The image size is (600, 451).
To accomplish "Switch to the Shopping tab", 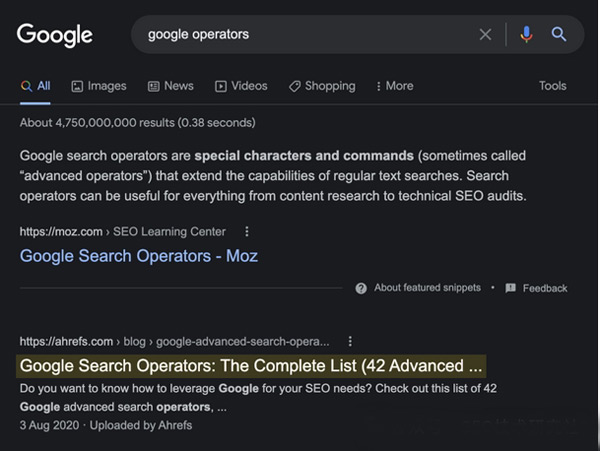I will coord(322,86).
